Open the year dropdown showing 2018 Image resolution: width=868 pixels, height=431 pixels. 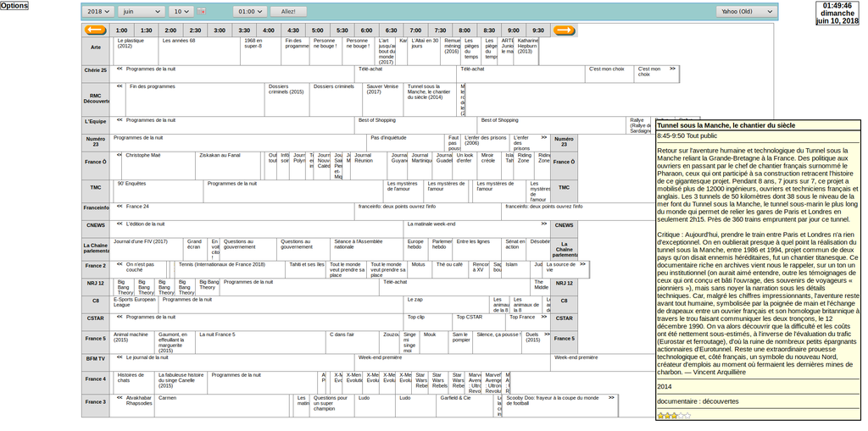[x=98, y=12]
